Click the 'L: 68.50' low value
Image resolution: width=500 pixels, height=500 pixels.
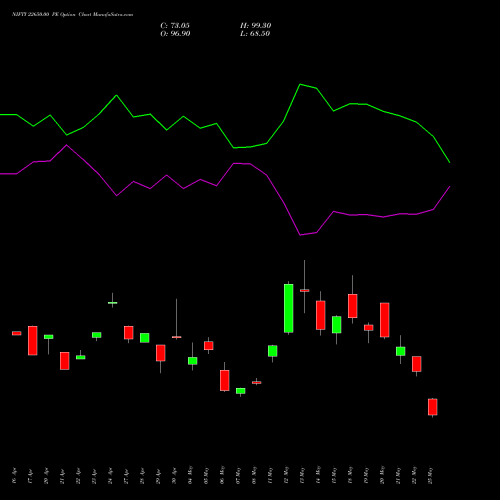[x=255, y=34]
